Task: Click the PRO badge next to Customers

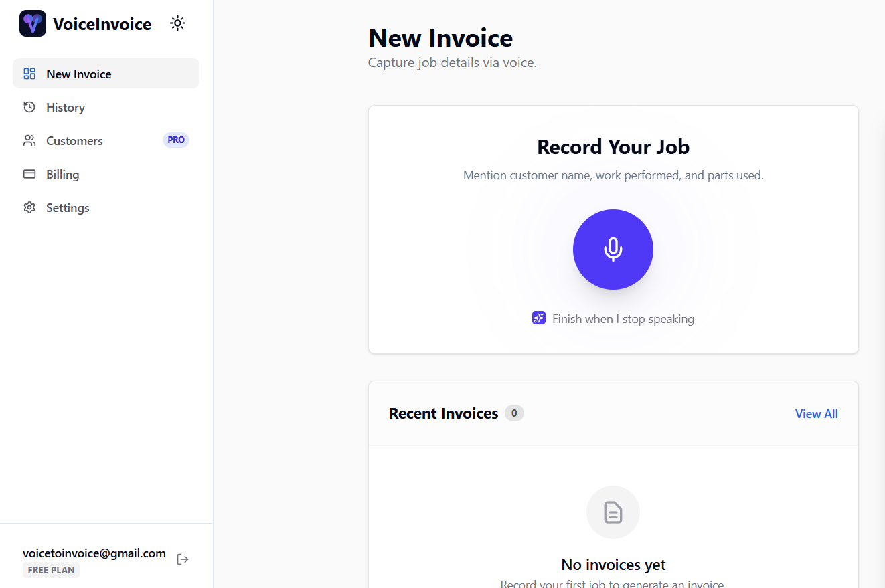Action: click(175, 140)
